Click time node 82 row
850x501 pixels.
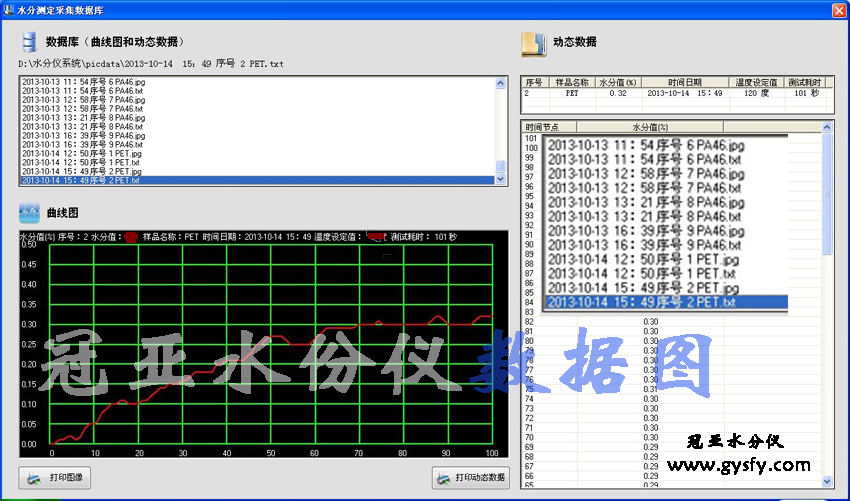[x=672, y=322]
